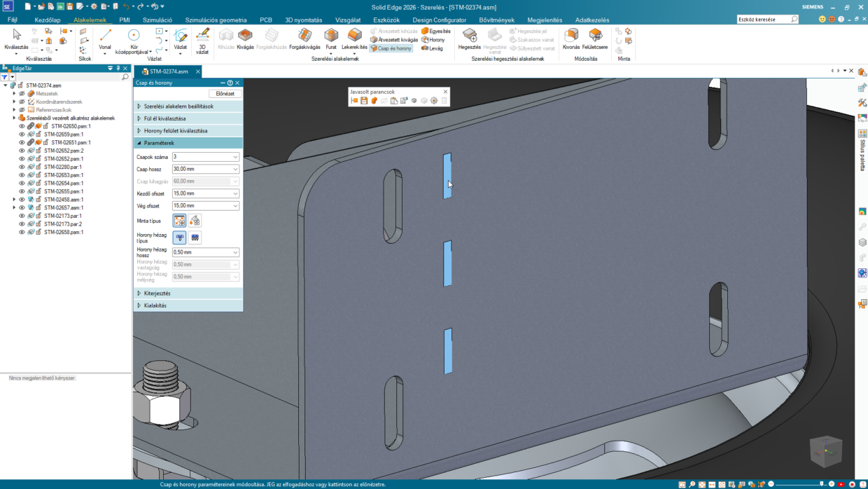Viewport: 868px width, 489px height.
Task: Activate the Forgáskivágás revolved cut tool
Action: click(x=304, y=39)
